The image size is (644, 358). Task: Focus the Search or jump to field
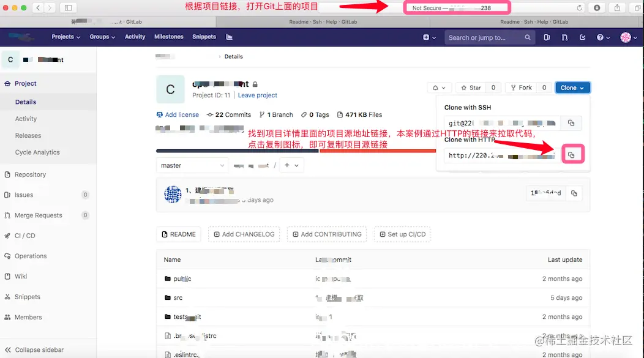coord(489,37)
